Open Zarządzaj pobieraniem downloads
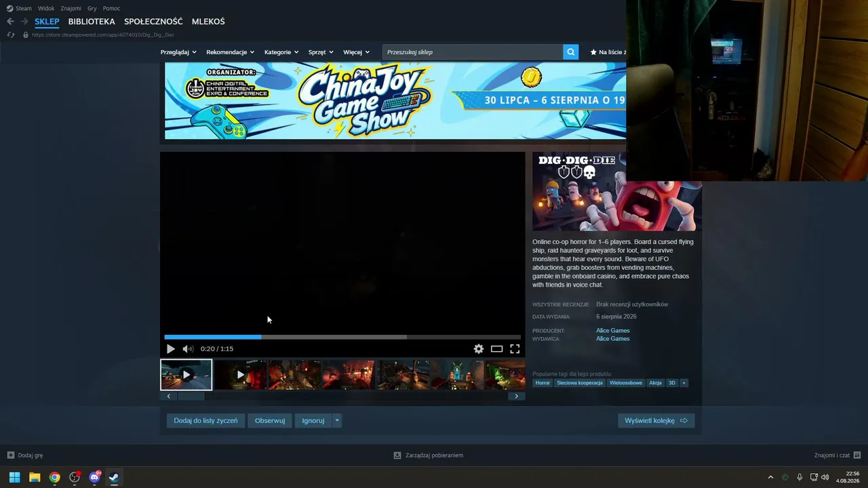Image resolution: width=868 pixels, height=488 pixels. [429, 455]
